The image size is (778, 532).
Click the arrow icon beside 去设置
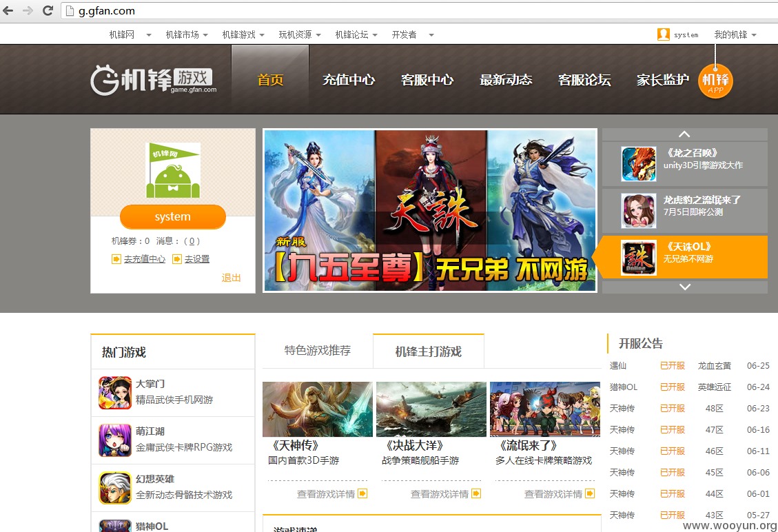tap(176, 259)
